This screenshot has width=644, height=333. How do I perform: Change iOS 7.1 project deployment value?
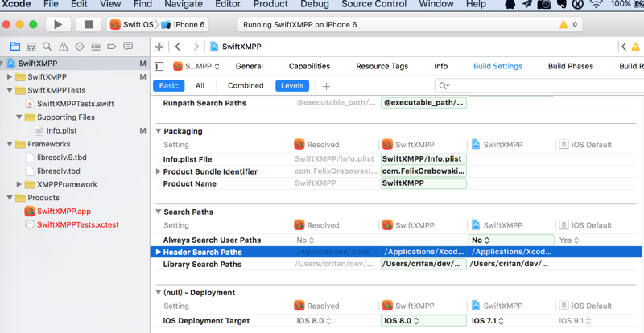tap(488, 321)
